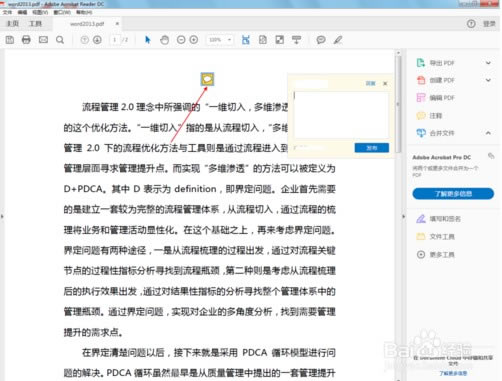
Task: Close the sticky note popup
Action: click(x=385, y=83)
